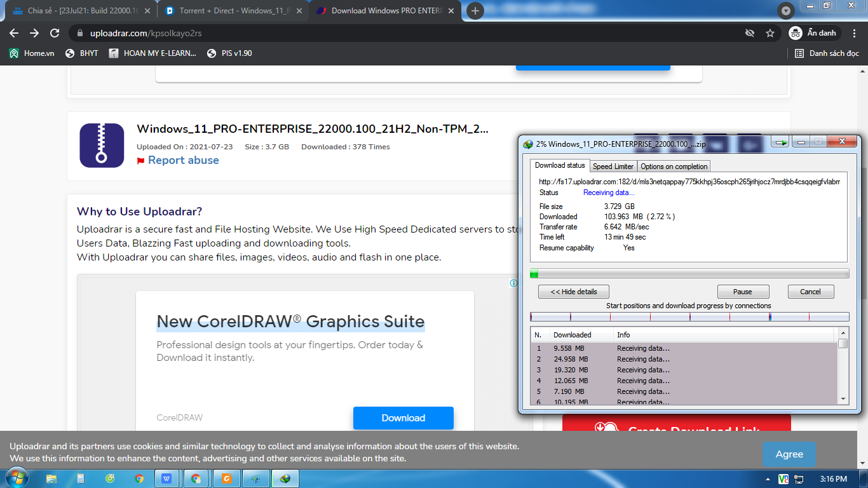Select Download Windows PRO ENTER tab

(x=384, y=11)
